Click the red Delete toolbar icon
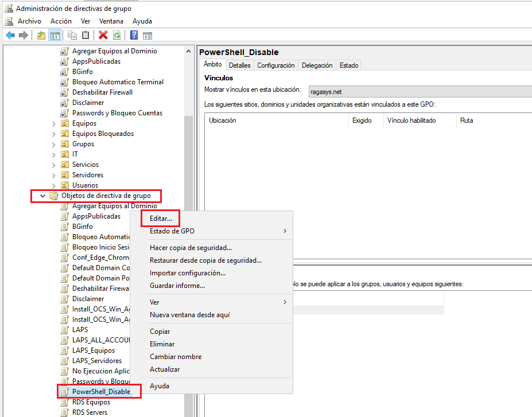This screenshot has width=532, height=417. (104, 35)
